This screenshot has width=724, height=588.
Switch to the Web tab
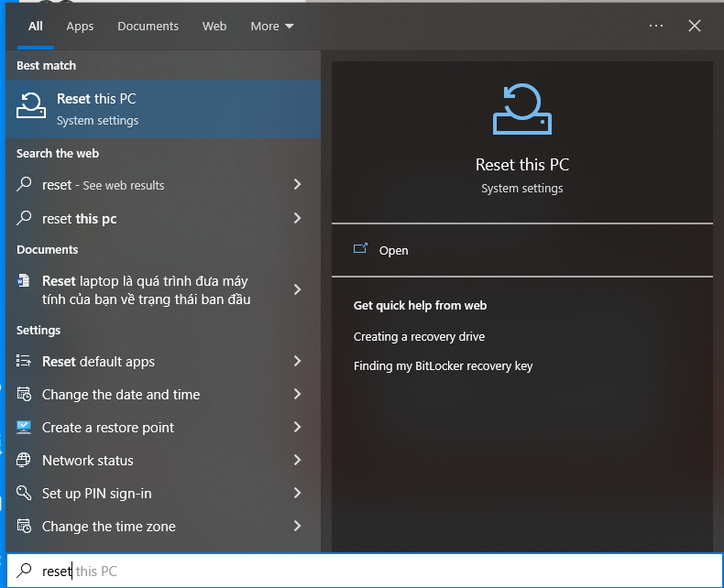pyautogui.click(x=214, y=27)
